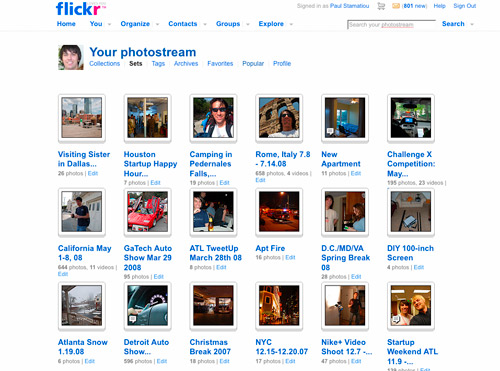Open the Camping in Pedernales Falls thumbnail

(x=213, y=118)
